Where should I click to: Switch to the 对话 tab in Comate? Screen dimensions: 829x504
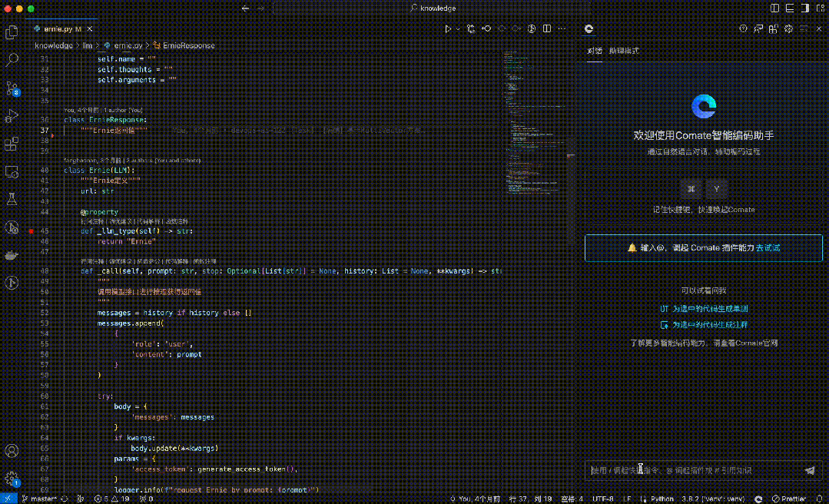click(595, 51)
